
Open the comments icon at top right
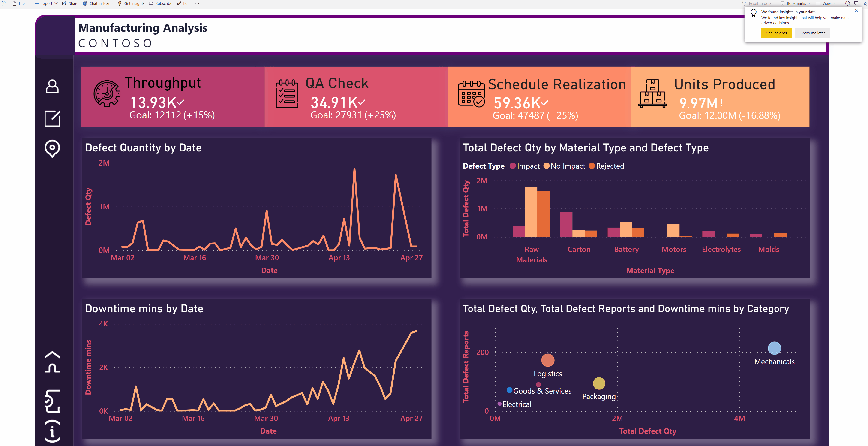point(856,3)
